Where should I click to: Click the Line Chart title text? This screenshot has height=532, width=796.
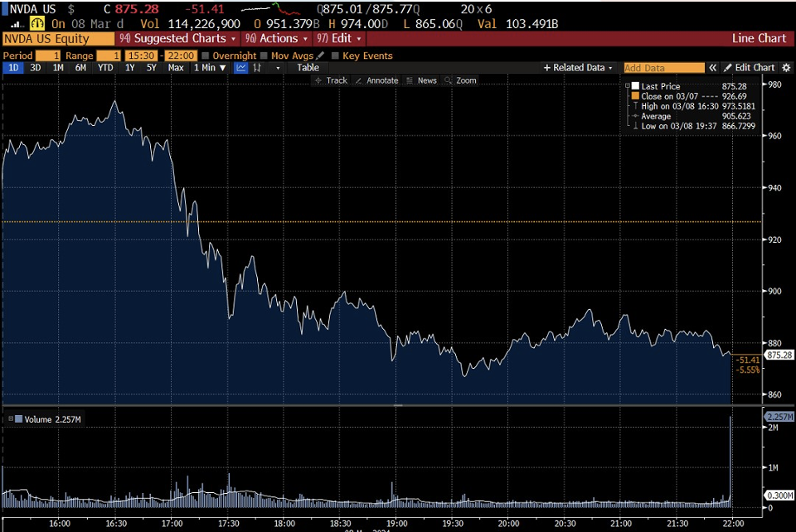pyautogui.click(x=759, y=39)
